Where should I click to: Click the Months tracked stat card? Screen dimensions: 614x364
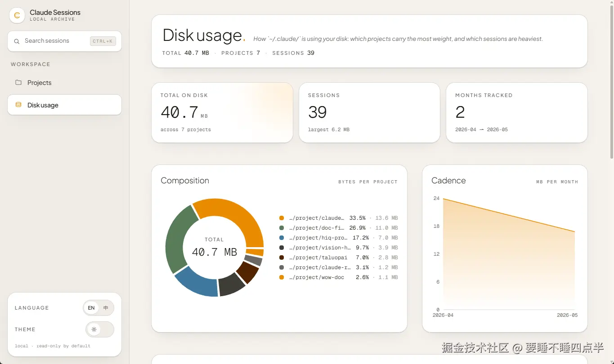(x=517, y=113)
